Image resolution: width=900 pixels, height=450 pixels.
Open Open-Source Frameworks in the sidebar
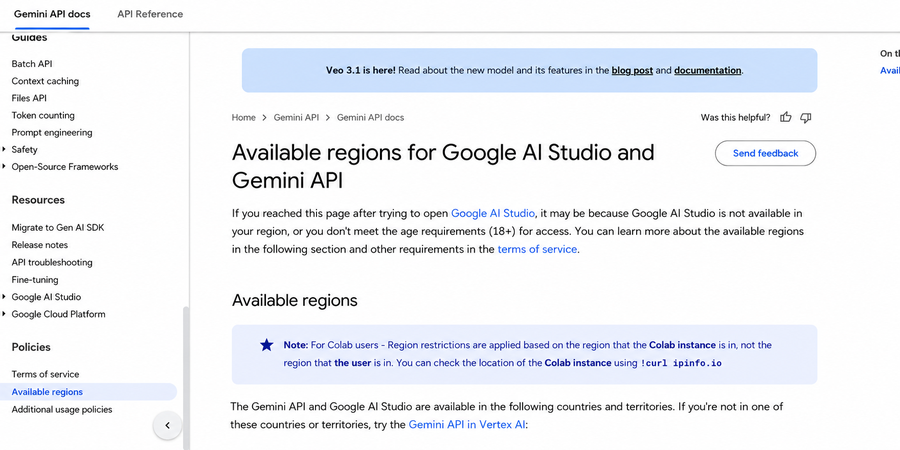[65, 166]
